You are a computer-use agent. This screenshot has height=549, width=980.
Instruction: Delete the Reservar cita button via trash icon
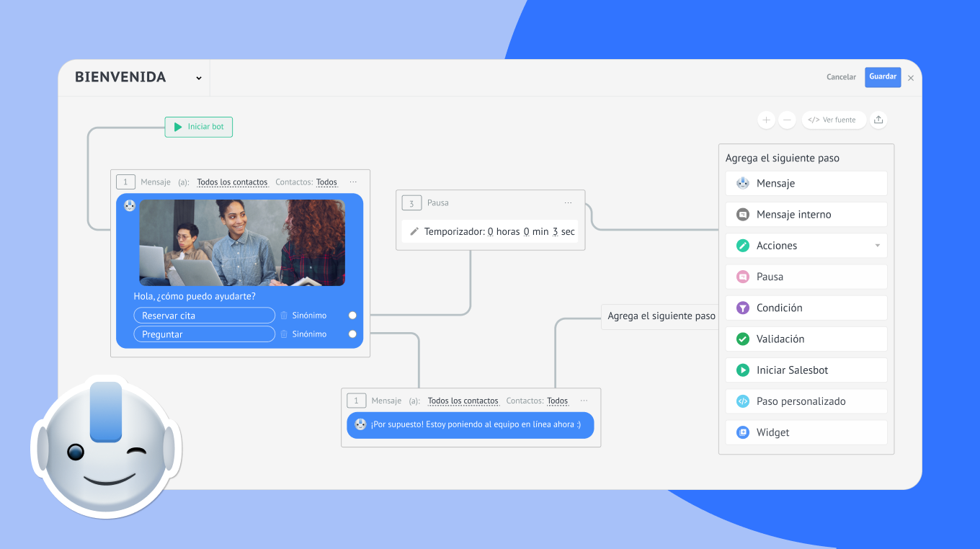click(x=284, y=316)
